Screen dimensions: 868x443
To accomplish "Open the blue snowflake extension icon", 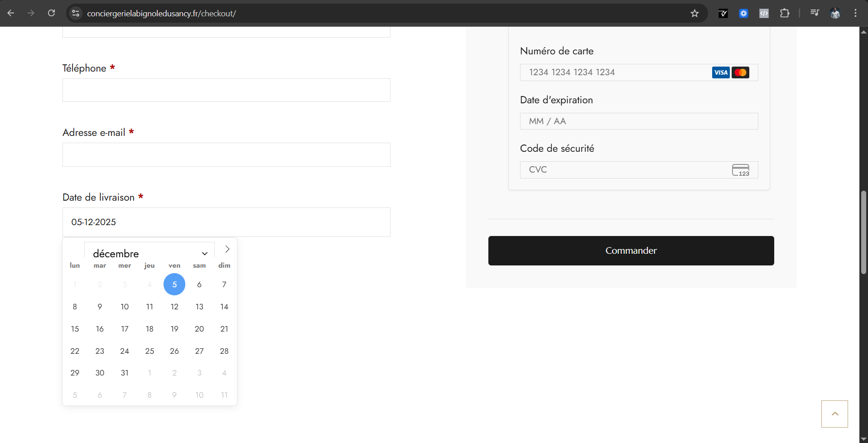I will [743, 13].
